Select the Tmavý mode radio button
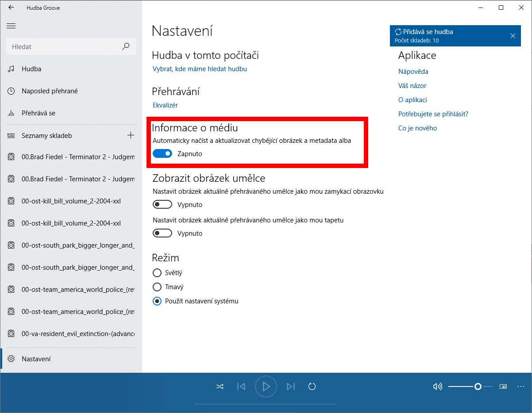The height and width of the screenshot is (413, 532). pos(157,287)
